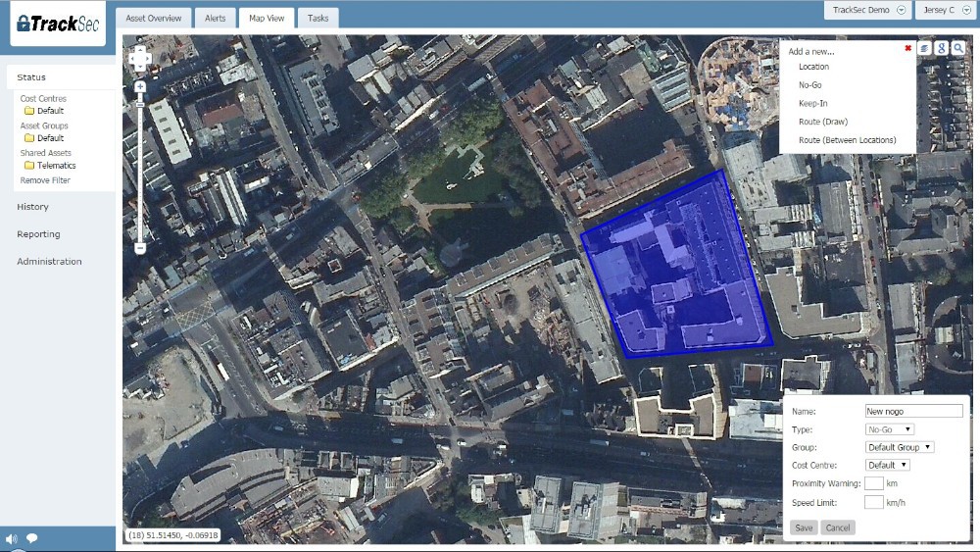
Task: Click the 'Add a new...' header text
Action: coord(811,51)
